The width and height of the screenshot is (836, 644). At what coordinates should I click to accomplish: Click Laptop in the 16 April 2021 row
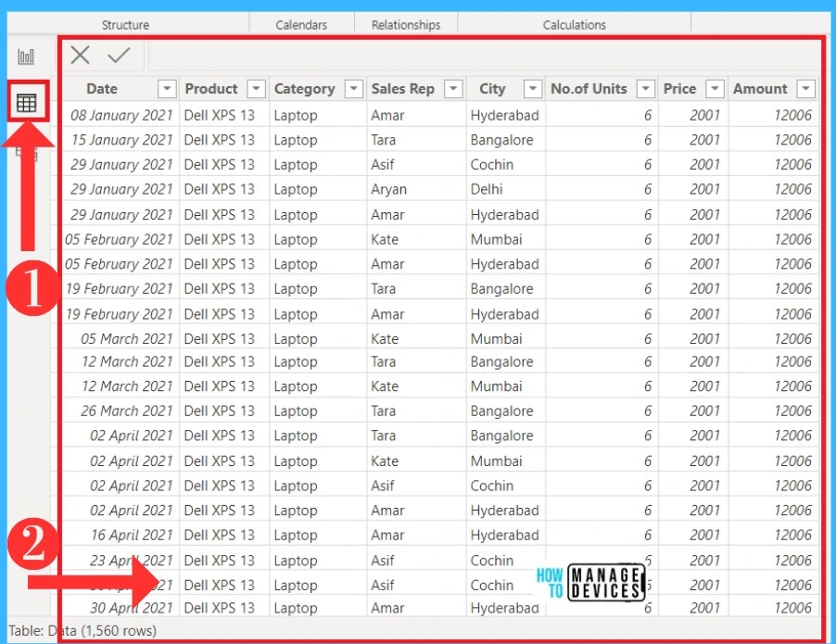296,535
